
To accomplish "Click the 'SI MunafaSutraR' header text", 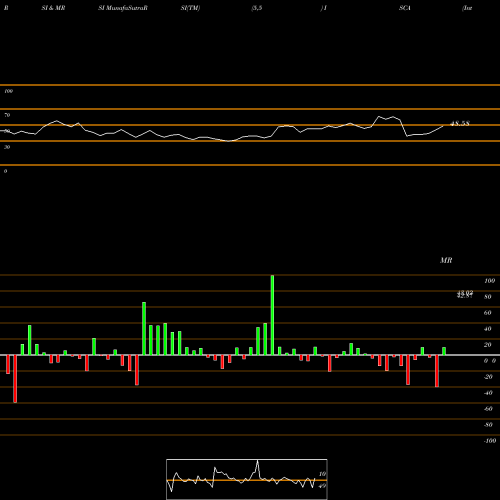I will click(123, 8).
